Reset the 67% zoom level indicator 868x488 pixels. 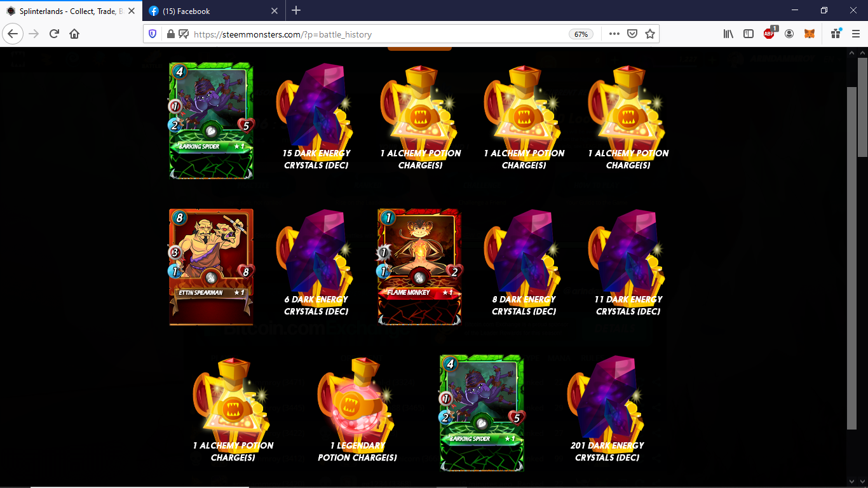(581, 34)
